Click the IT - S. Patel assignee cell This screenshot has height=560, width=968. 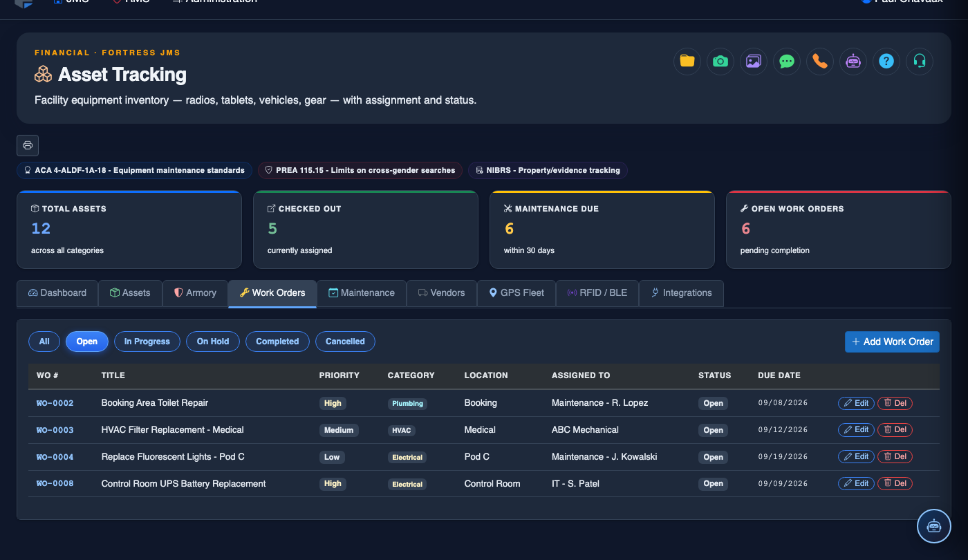pos(575,484)
